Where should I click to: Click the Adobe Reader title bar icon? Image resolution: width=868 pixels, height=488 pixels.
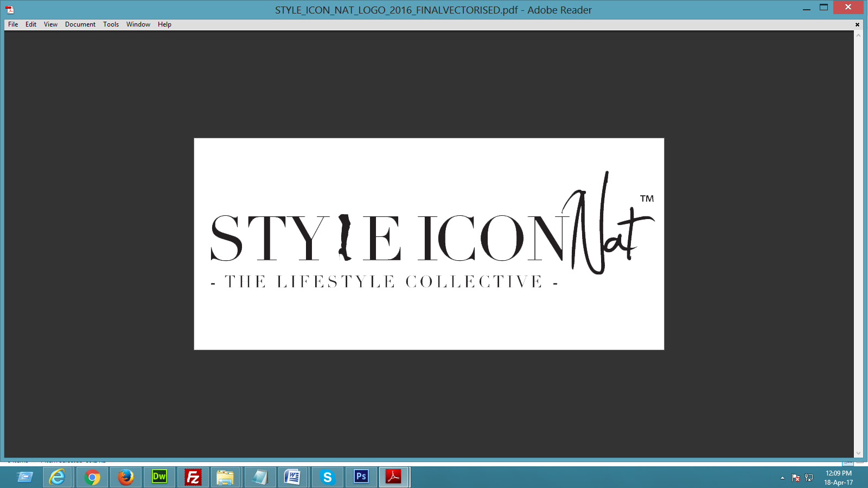(x=10, y=10)
